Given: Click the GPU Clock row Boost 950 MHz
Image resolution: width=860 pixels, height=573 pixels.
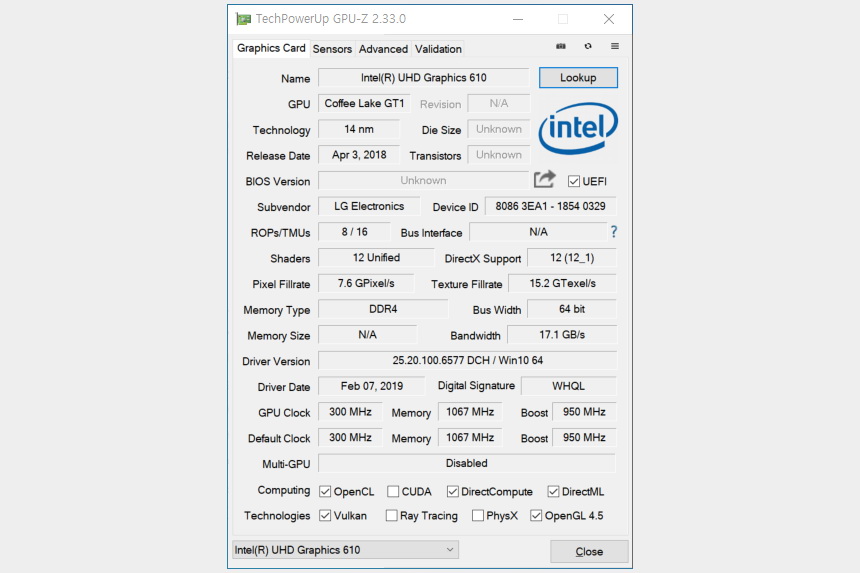Looking at the screenshot, I should point(584,412).
